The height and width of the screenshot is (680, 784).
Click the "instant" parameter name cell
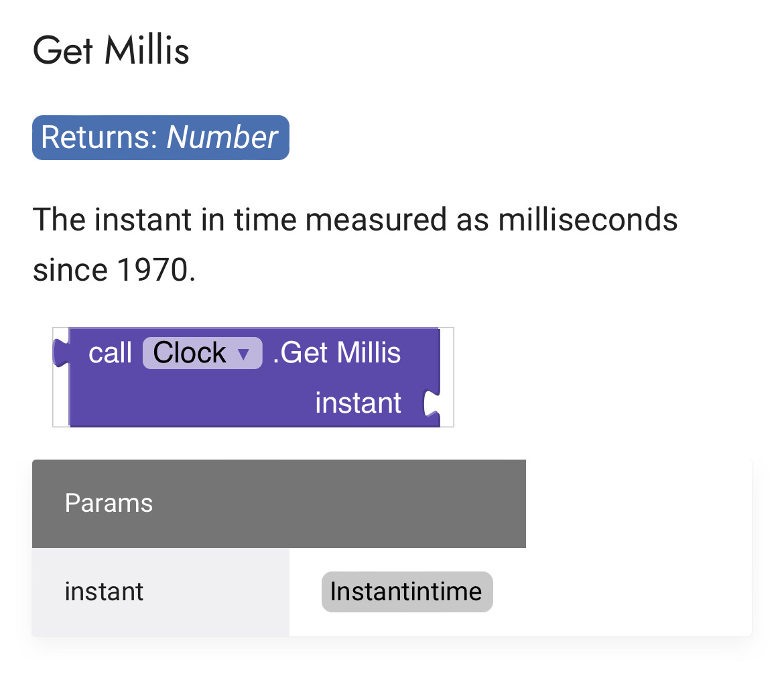tap(104, 592)
